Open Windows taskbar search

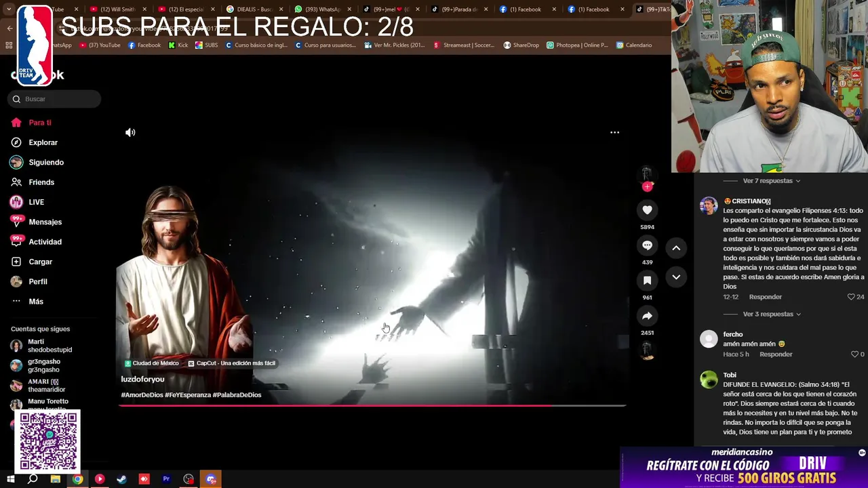[x=33, y=479]
